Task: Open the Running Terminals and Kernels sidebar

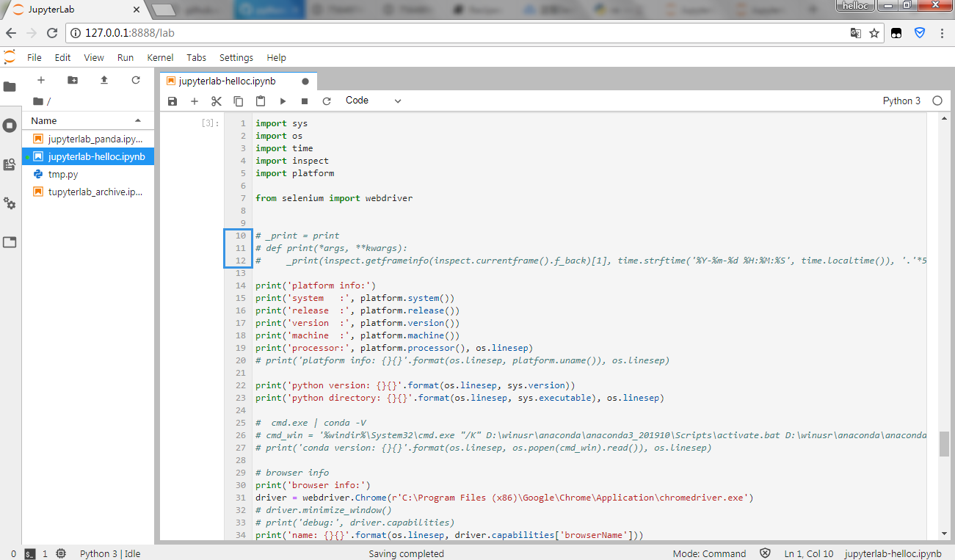Action: (10, 126)
